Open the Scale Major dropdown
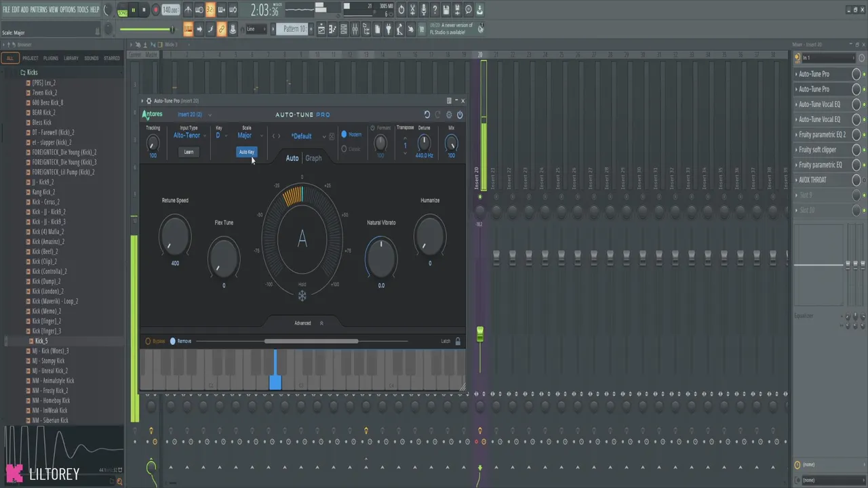 [249, 136]
